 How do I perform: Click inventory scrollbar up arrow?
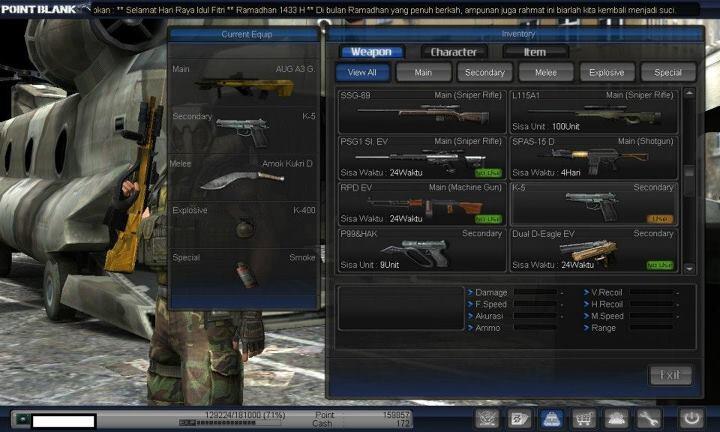[x=689, y=93]
